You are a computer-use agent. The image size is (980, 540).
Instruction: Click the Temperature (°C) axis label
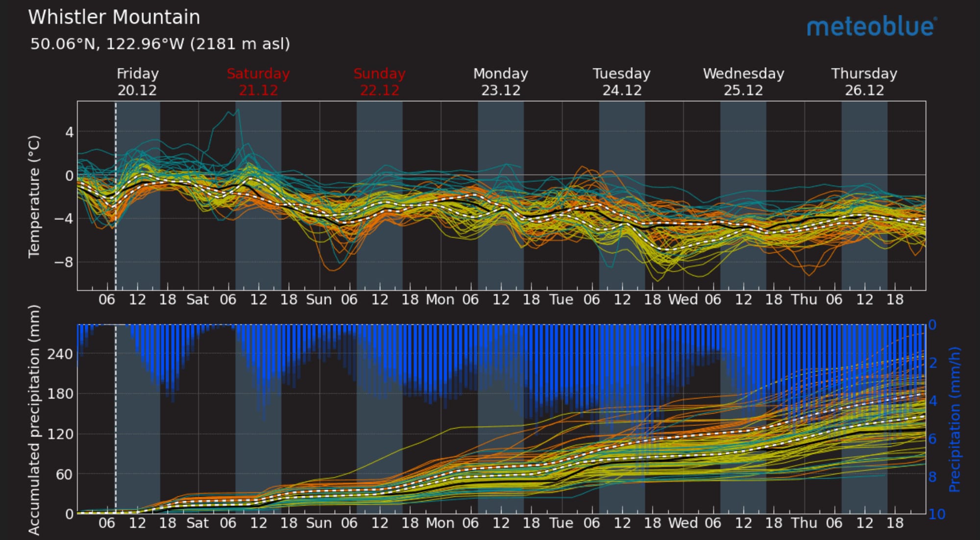34,196
